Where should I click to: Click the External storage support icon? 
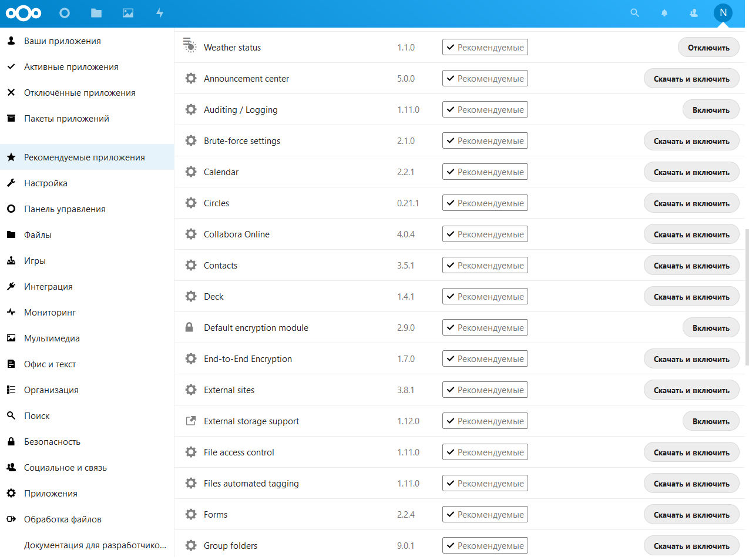pos(191,421)
